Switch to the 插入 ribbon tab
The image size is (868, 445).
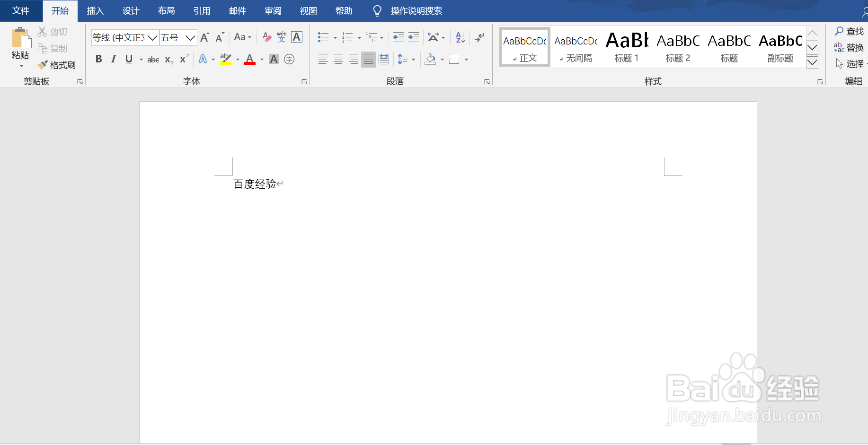click(x=95, y=10)
